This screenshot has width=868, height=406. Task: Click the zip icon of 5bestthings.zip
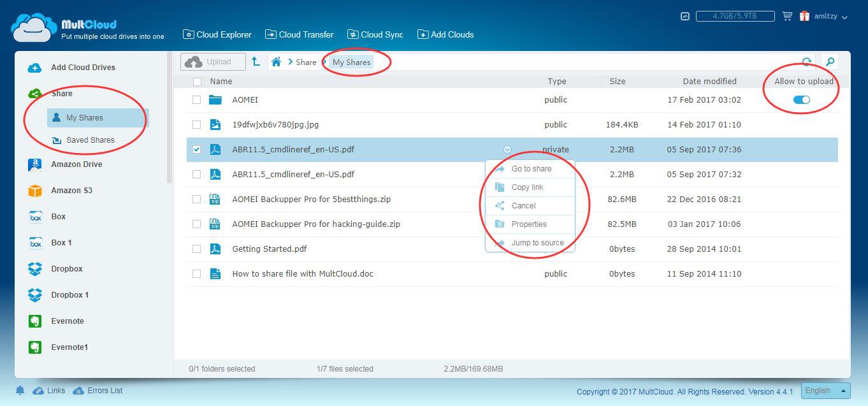pos(215,199)
